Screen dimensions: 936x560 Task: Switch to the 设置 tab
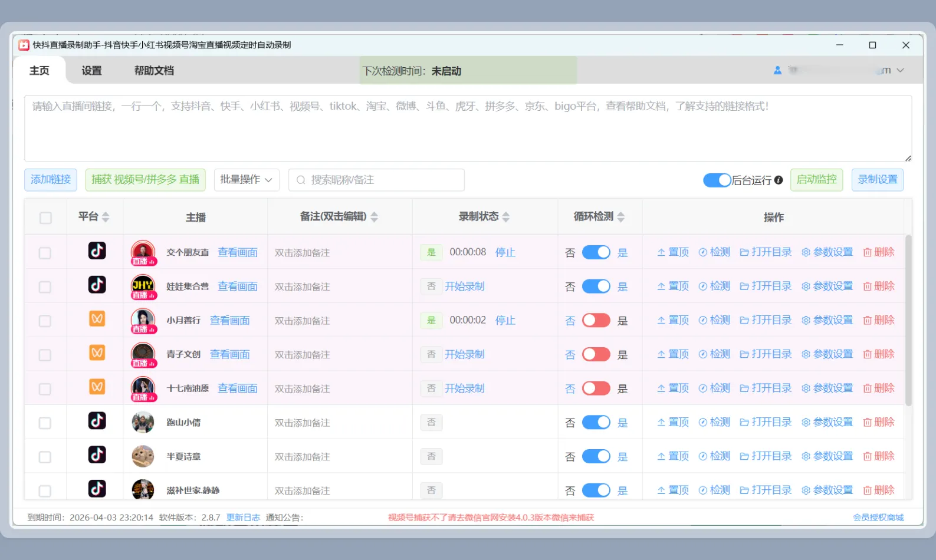(91, 71)
